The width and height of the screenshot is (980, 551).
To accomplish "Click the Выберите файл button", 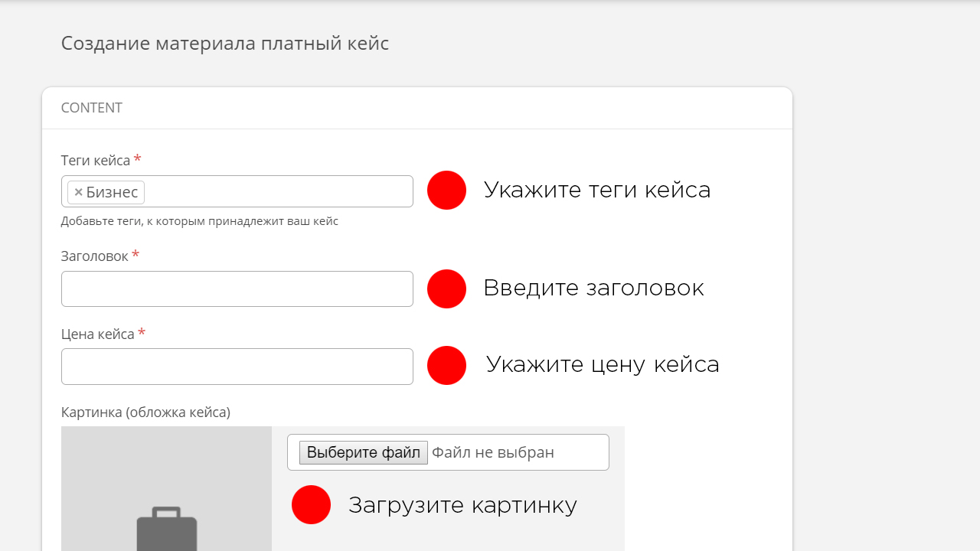I will (x=363, y=452).
